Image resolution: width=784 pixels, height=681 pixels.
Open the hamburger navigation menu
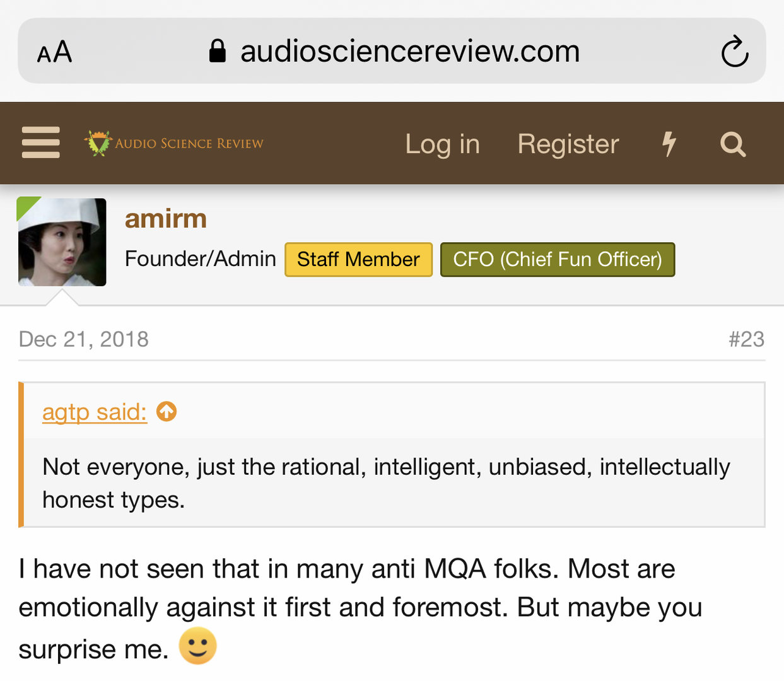[40, 143]
